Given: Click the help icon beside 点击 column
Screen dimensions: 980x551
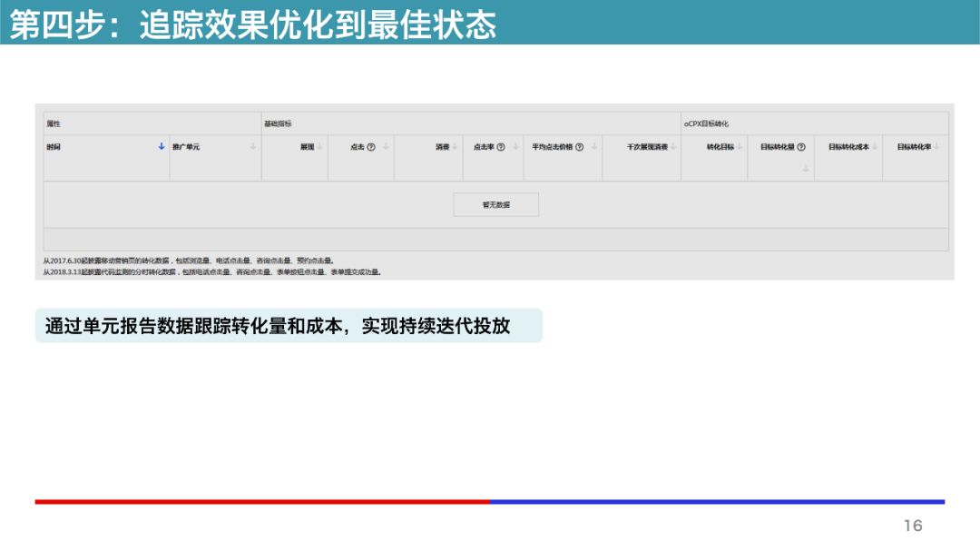Looking at the screenshot, I should click(372, 145).
